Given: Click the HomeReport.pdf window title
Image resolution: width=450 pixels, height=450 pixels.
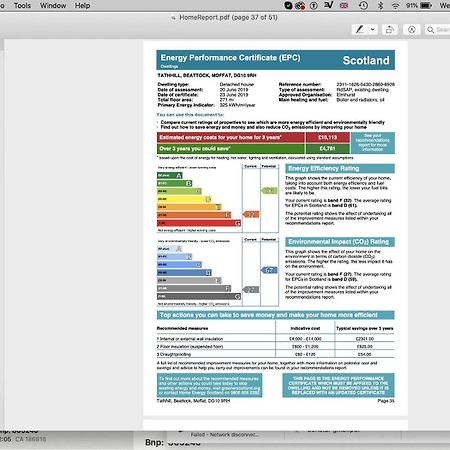Looking at the screenshot, I should pos(228,17).
